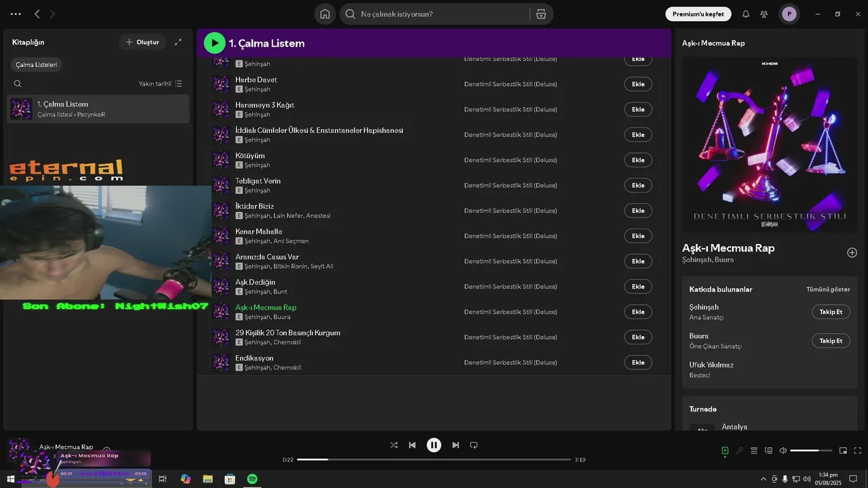Add 'Aşk Dediğin' with Ekle button

coord(638,287)
